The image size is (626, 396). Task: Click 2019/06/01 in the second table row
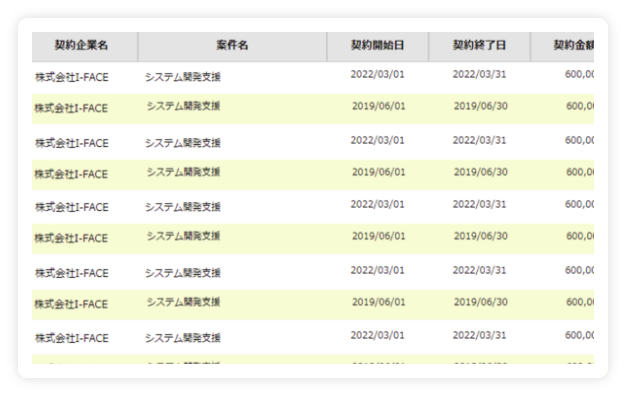pos(378,106)
